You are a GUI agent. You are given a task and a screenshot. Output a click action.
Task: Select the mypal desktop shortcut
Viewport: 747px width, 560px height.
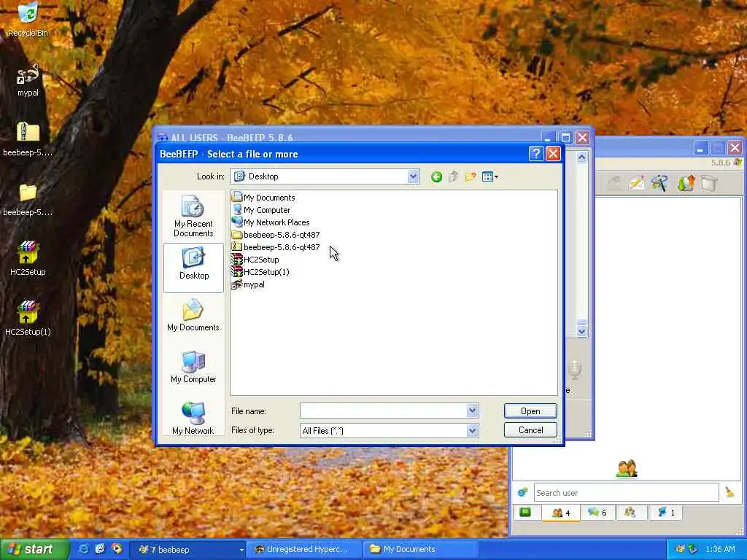click(x=28, y=80)
